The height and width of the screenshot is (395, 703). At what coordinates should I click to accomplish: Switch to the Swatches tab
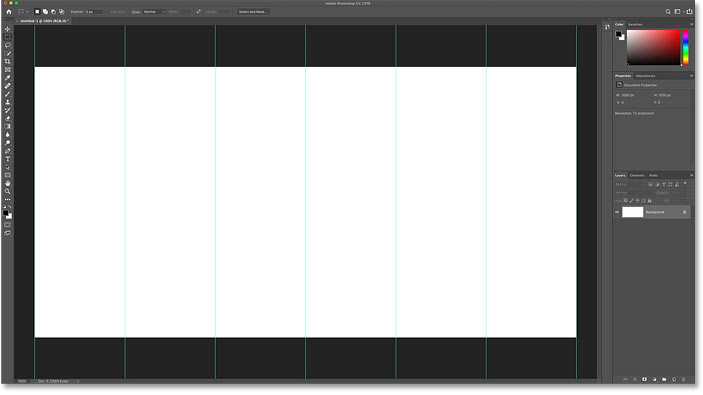point(635,24)
